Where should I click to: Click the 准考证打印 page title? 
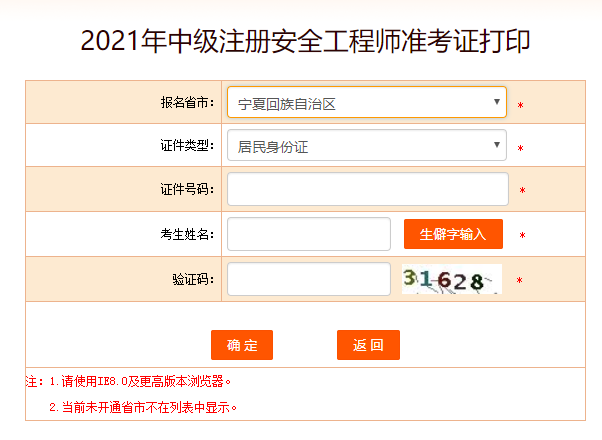coord(305,42)
